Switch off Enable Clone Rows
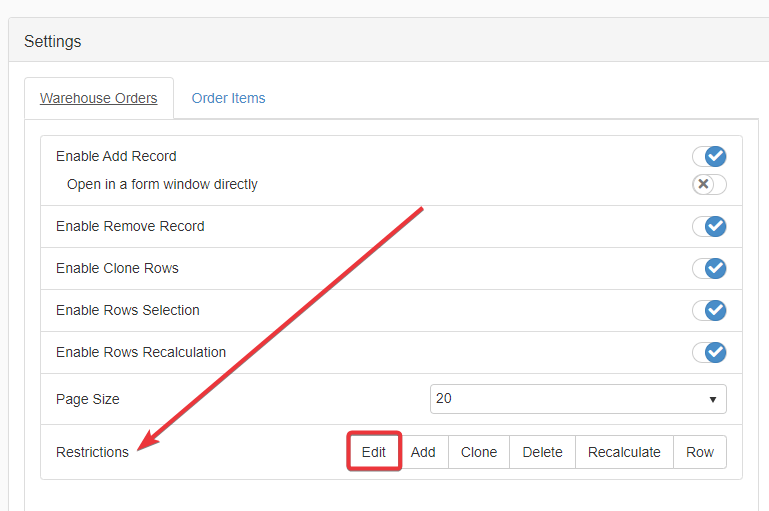Screen dimensions: 769x511 [x=709, y=268]
